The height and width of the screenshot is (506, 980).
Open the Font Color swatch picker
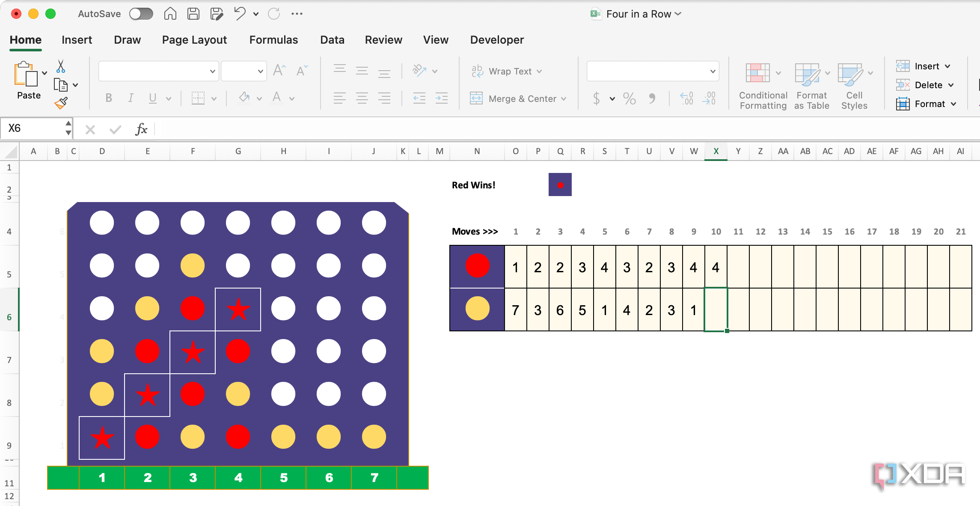pos(276,98)
